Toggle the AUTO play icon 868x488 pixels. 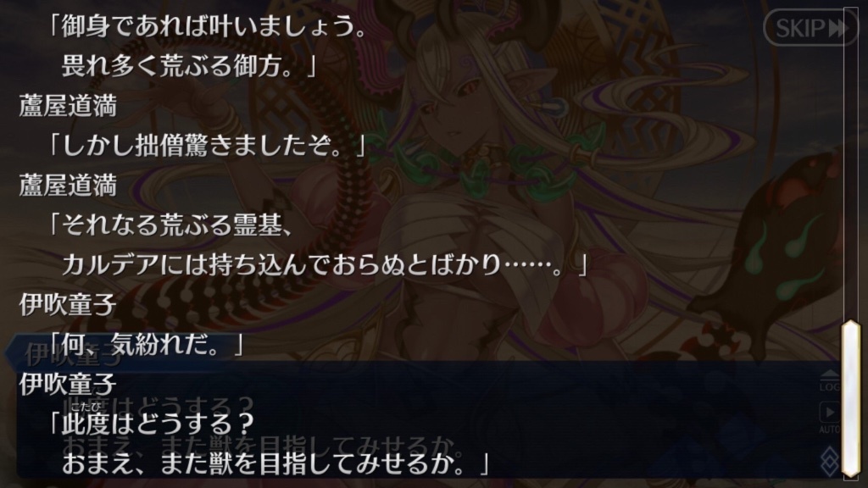pos(829,417)
